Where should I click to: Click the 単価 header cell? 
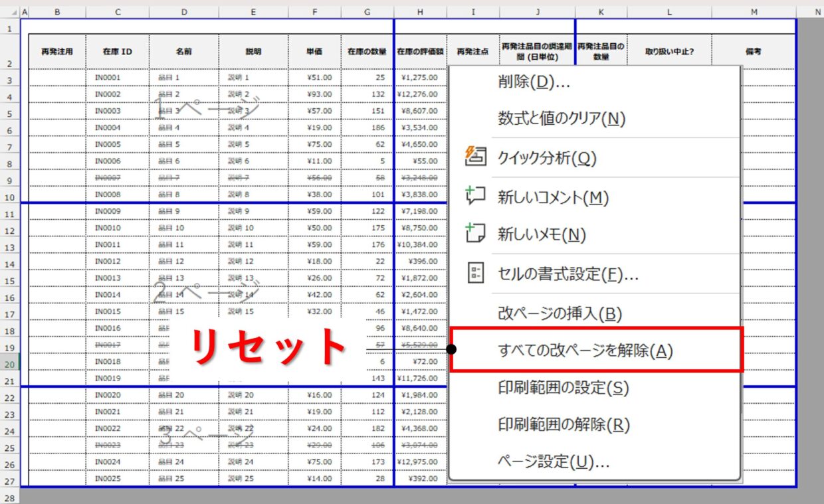pyautogui.click(x=315, y=52)
